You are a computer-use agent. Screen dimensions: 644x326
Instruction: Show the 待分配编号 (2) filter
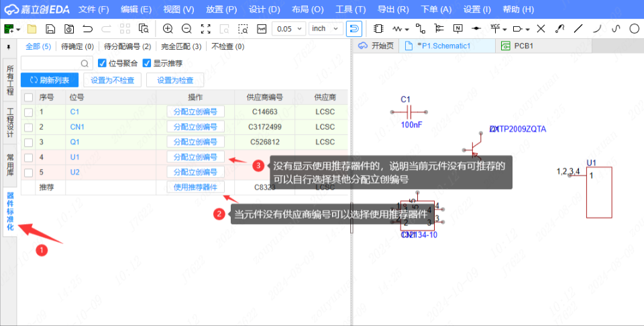pyautogui.click(x=127, y=47)
